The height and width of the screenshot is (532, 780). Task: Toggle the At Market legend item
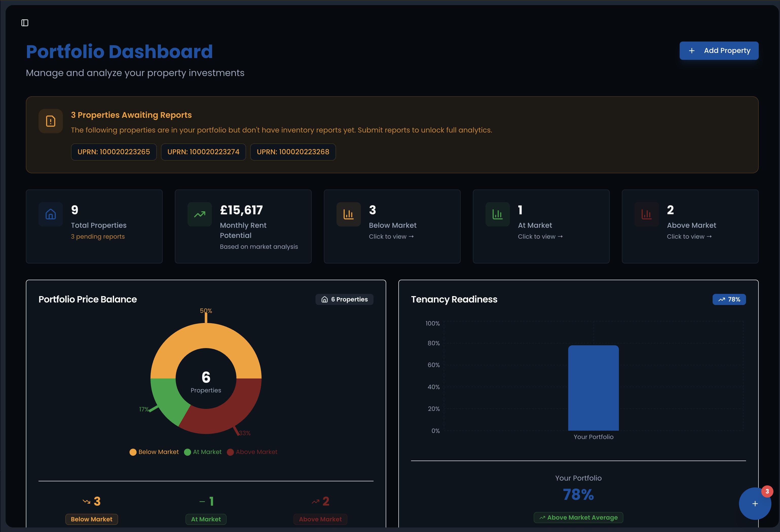tap(203, 452)
